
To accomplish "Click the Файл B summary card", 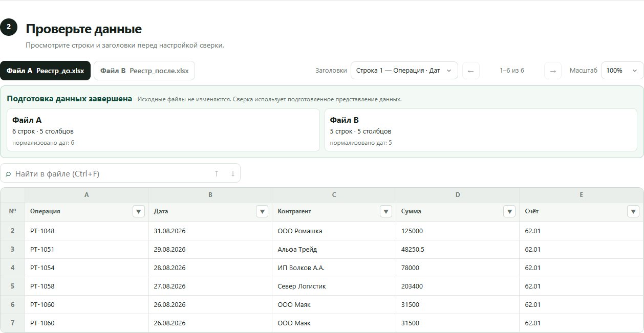I will point(481,130).
